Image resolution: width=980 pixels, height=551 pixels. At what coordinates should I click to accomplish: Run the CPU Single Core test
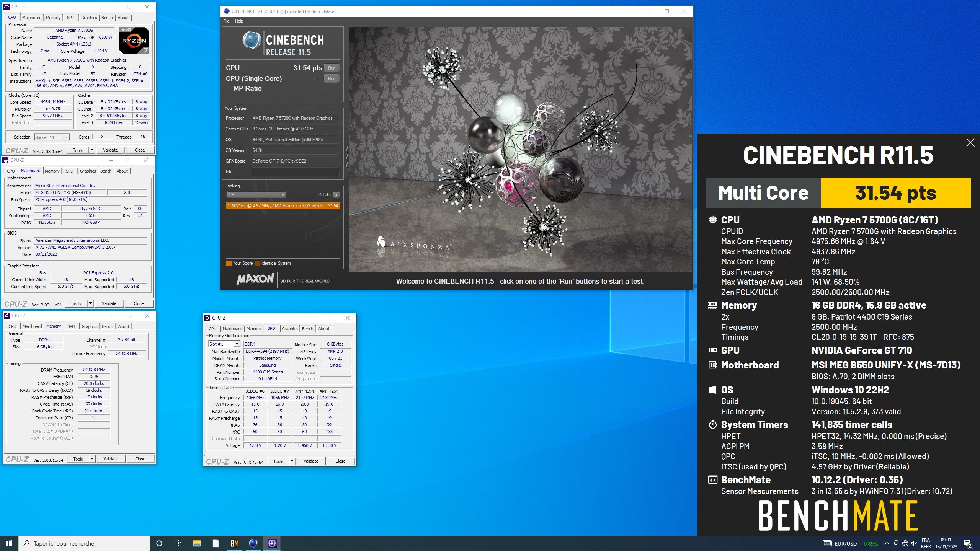(332, 79)
